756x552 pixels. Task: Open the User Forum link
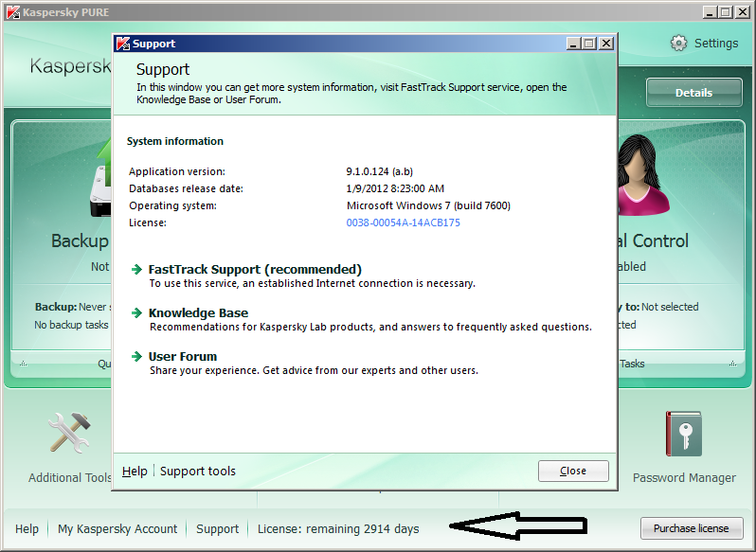[x=183, y=356]
